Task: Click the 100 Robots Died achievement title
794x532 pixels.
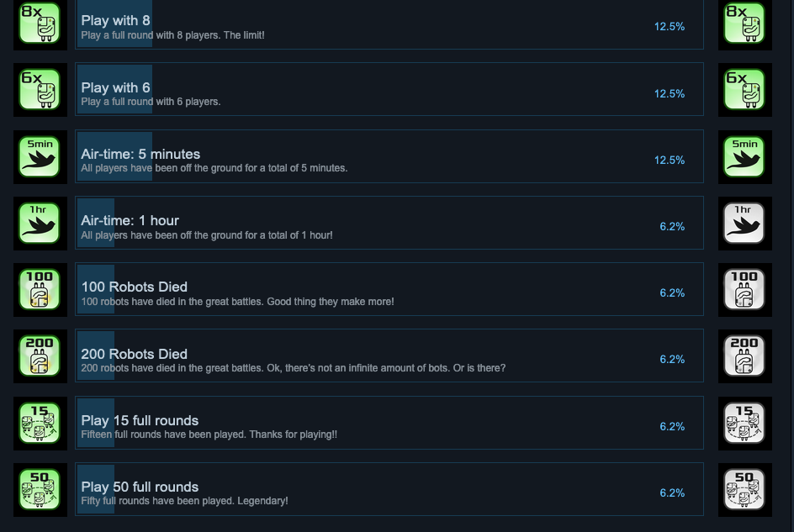Action: (x=134, y=287)
